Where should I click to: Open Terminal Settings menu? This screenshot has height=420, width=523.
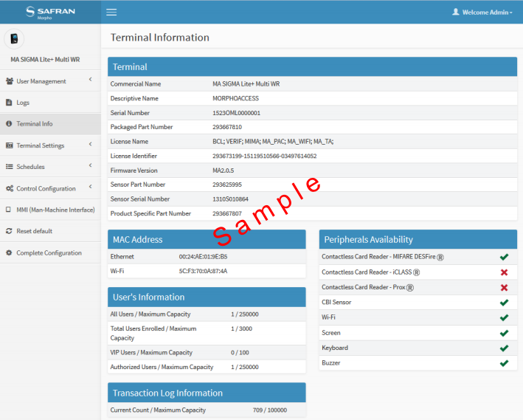(x=50, y=145)
